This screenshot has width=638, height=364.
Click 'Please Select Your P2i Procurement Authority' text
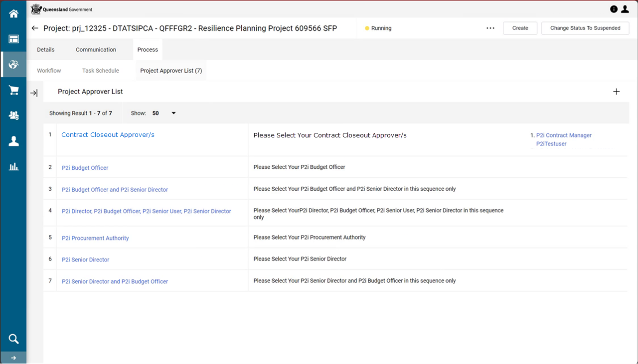pyautogui.click(x=310, y=238)
